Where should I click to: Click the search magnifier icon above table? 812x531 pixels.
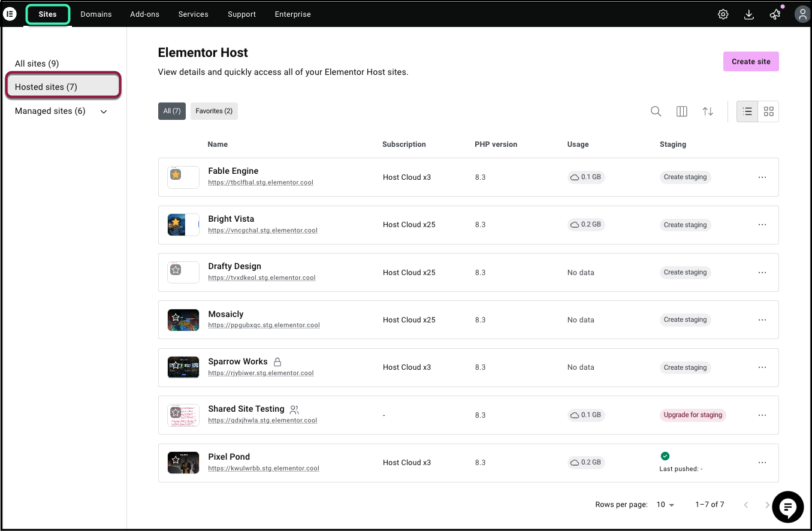coord(656,111)
